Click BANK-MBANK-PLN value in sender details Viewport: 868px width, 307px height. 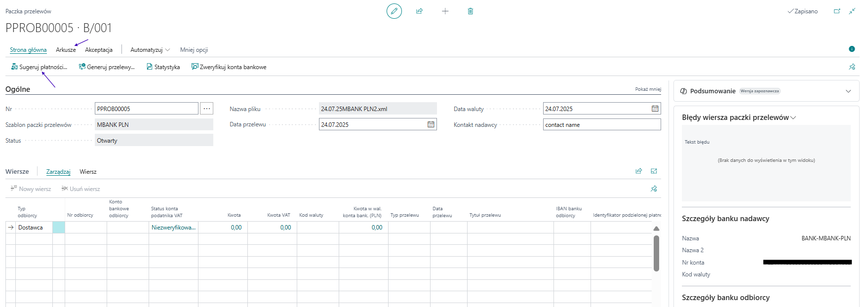[x=826, y=238]
